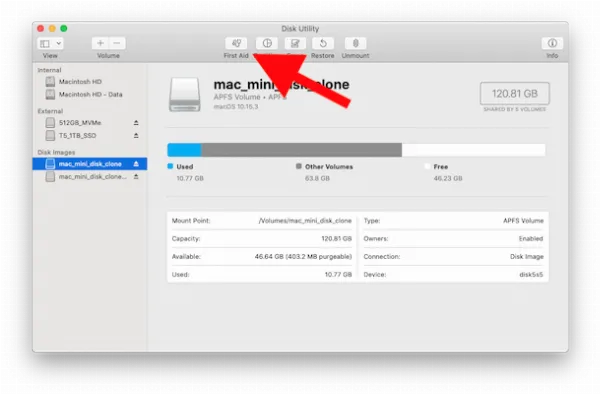Eject the highlighted mac_mini_disk_clone image
Viewport: 600px width, 394px height.
(x=136, y=164)
